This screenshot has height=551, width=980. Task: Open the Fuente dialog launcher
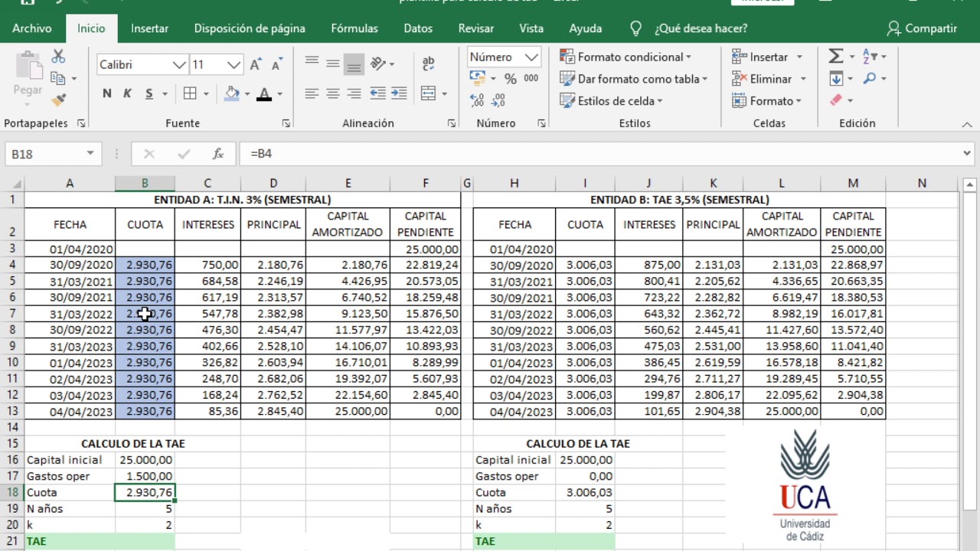point(286,123)
